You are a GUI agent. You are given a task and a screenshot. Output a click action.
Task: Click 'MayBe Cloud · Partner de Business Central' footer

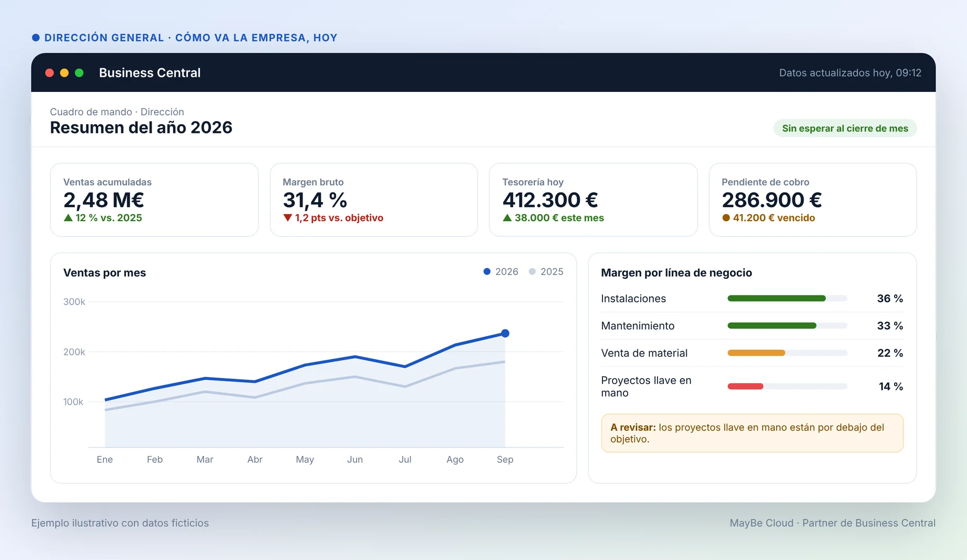coord(832,523)
